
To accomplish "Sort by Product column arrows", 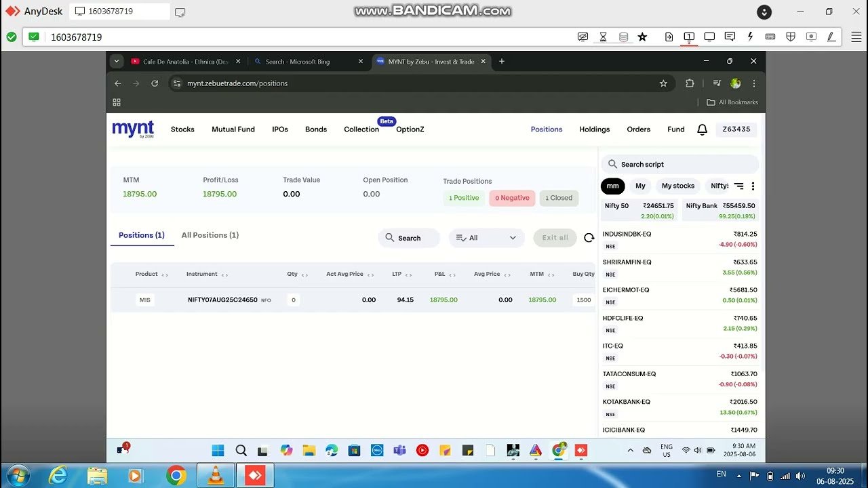I will (165, 274).
